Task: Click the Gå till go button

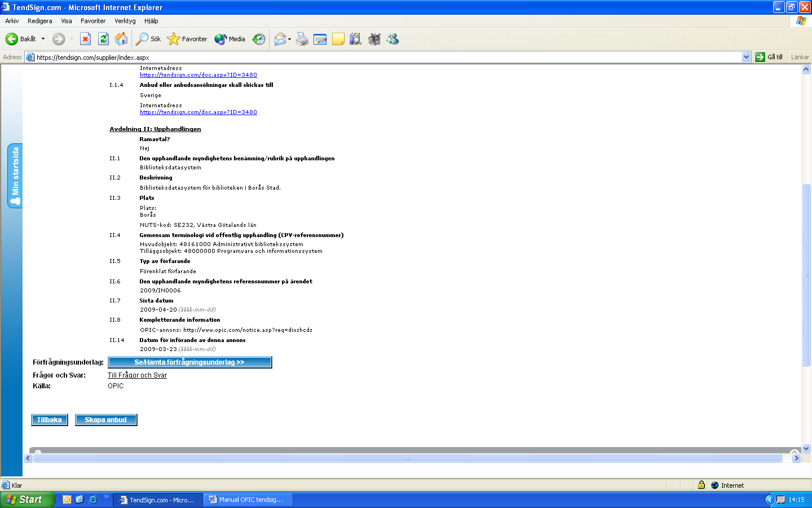Action: (769, 57)
